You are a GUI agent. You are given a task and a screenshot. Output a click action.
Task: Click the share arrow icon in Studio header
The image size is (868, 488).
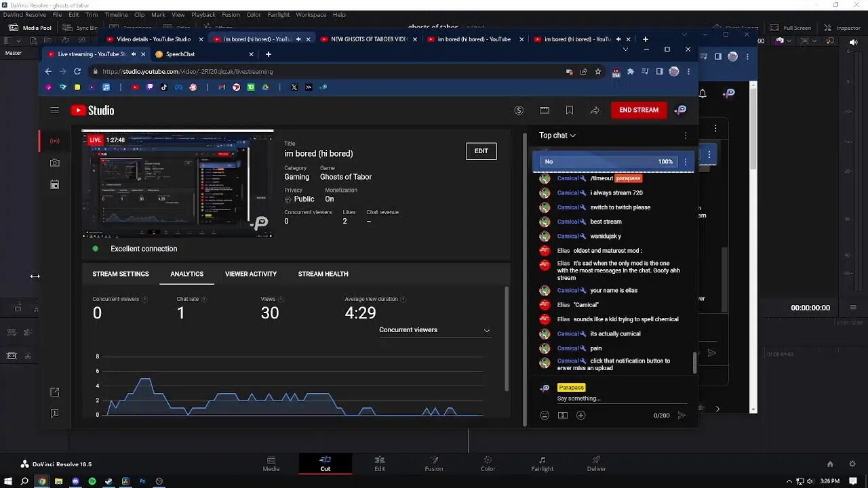pyautogui.click(x=595, y=110)
